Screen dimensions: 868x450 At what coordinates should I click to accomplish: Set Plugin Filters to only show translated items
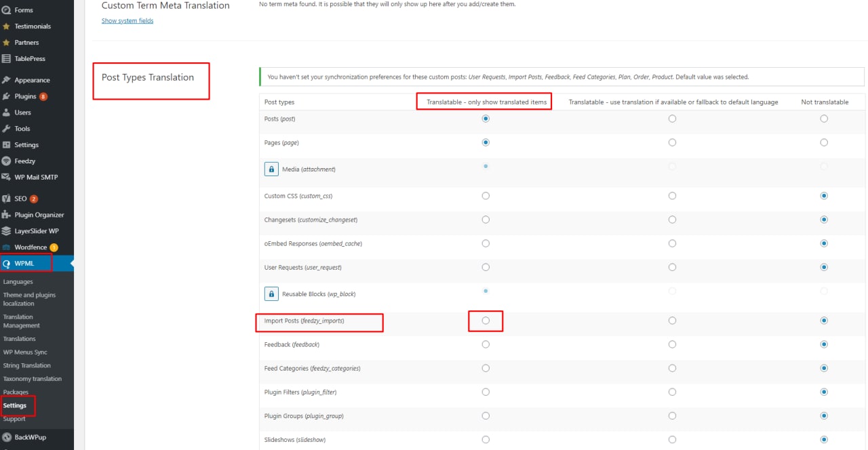coord(486,392)
